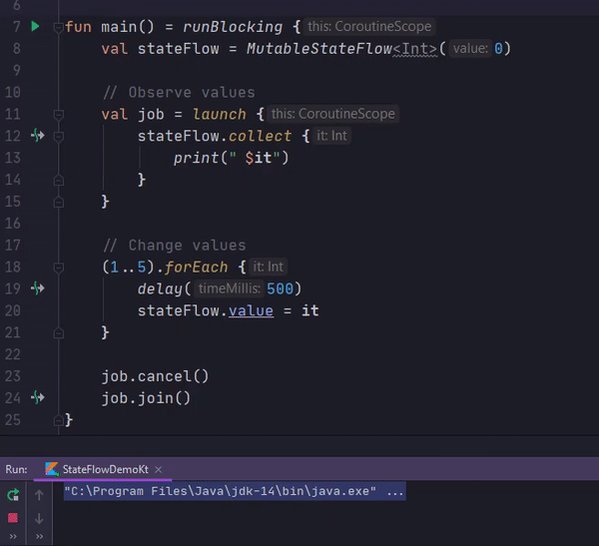The image size is (599, 546).
Task: Click 'MutableStateFlow' on line 8
Action: 319,49
